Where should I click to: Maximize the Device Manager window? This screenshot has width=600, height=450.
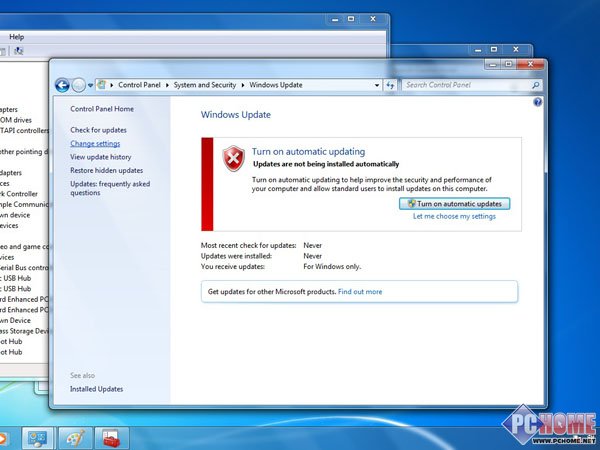(351, 19)
